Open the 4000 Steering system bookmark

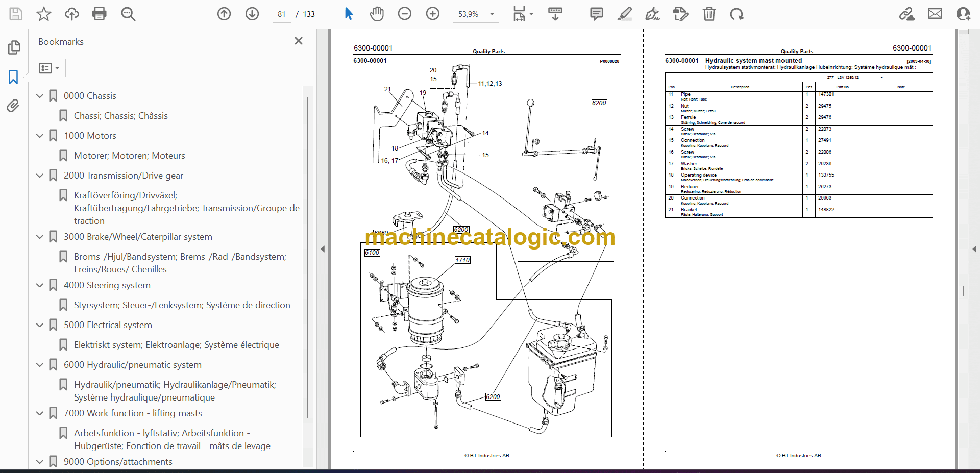(107, 285)
